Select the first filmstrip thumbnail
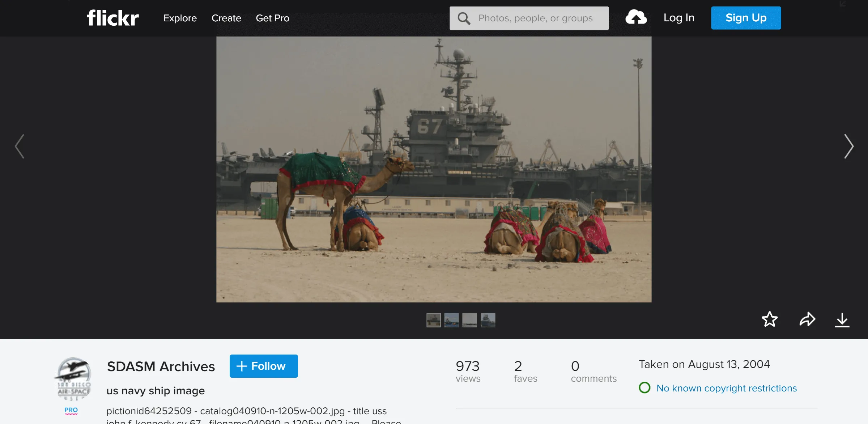 click(433, 320)
